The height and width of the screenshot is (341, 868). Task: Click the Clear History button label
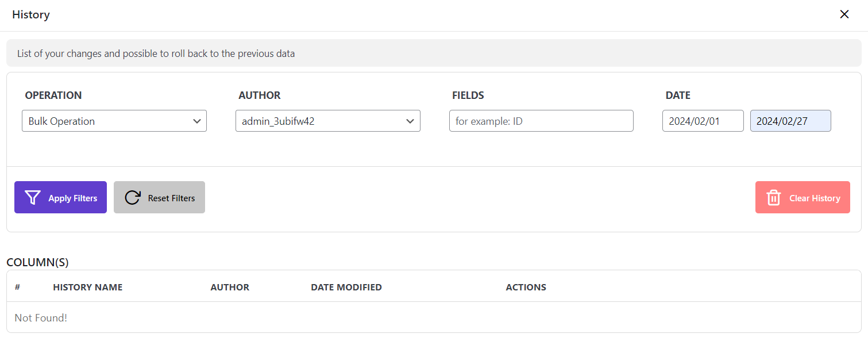815,198
